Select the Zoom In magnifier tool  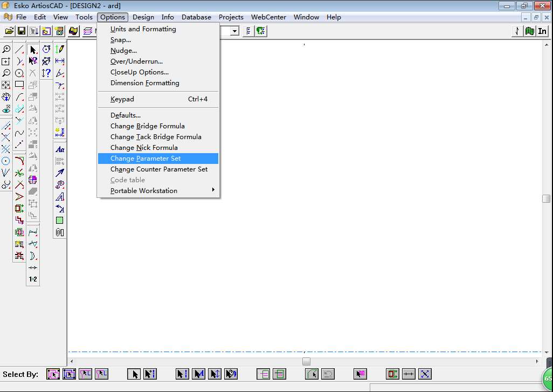coord(6,50)
